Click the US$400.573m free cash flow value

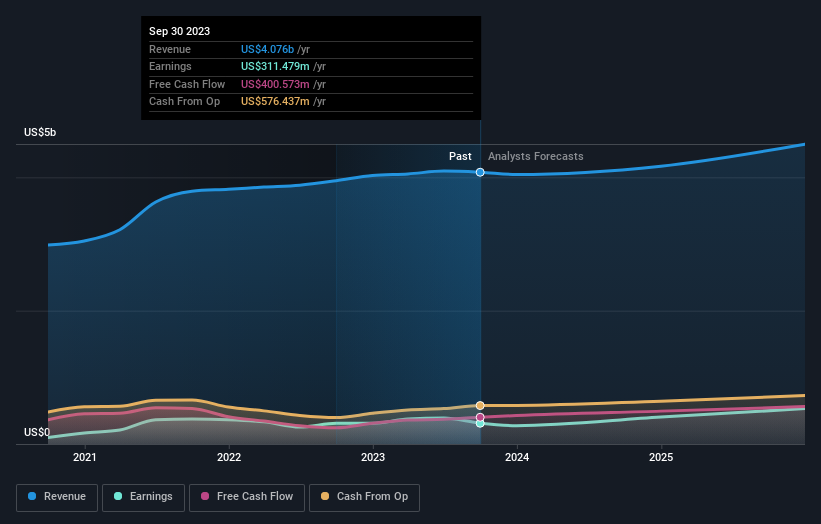[275, 84]
